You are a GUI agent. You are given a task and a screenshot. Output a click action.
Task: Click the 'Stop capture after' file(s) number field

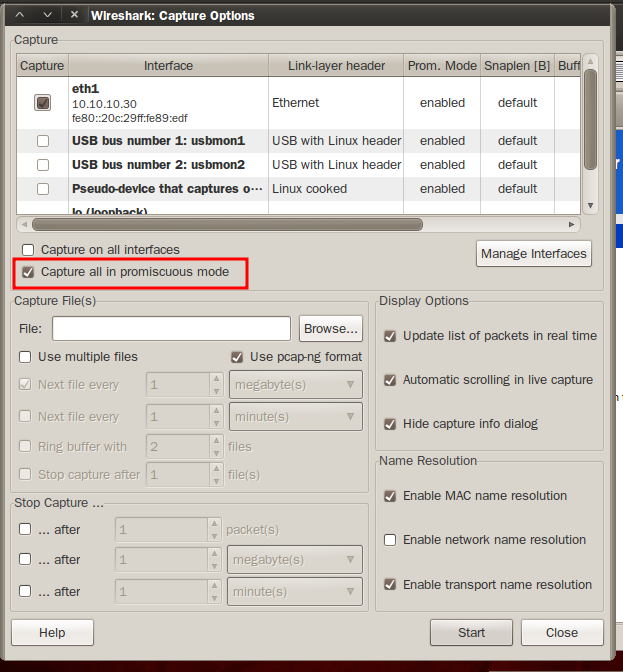(x=178, y=474)
